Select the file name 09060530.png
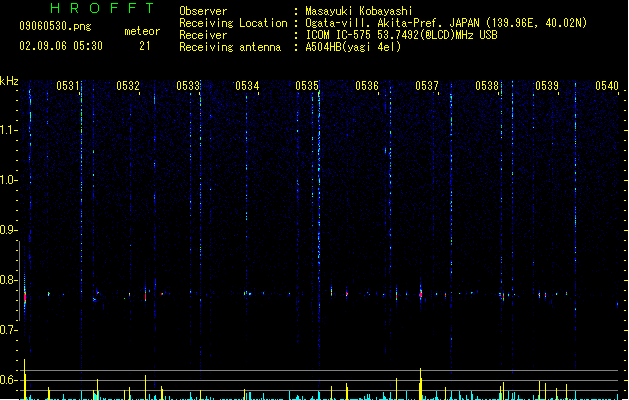Screen dimensions: 629x400 click(x=55, y=26)
